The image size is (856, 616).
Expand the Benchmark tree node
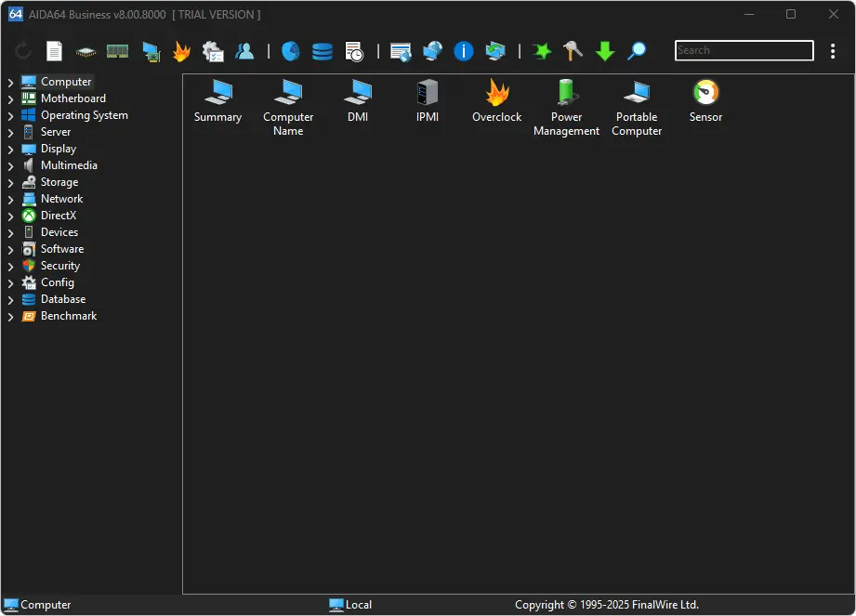click(10, 317)
